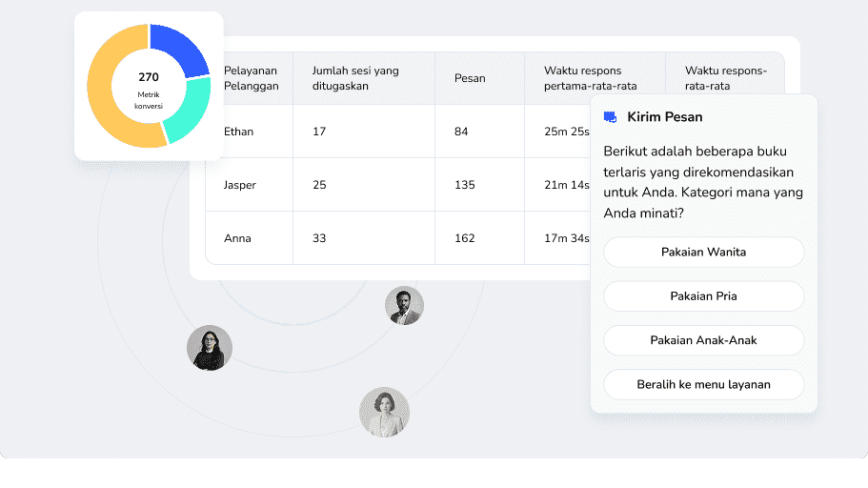The image size is (868, 488).
Task: Select the Ethan table row name
Action: (238, 132)
